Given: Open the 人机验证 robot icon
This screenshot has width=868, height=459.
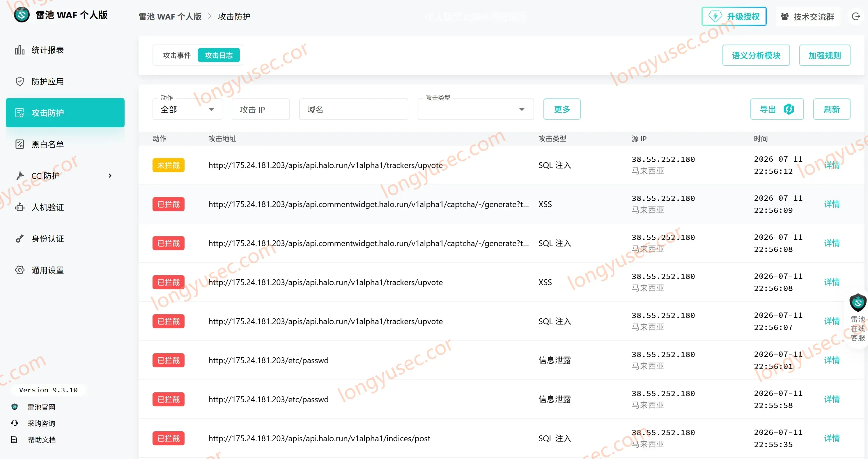Looking at the screenshot, I should [x=20, y=207].
